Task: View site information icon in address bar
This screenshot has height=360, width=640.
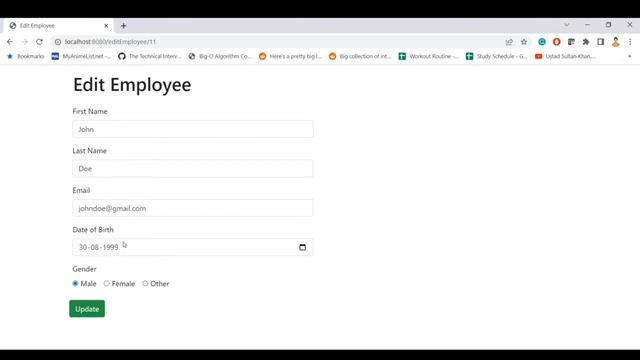Action: click(x=58, y=42)
